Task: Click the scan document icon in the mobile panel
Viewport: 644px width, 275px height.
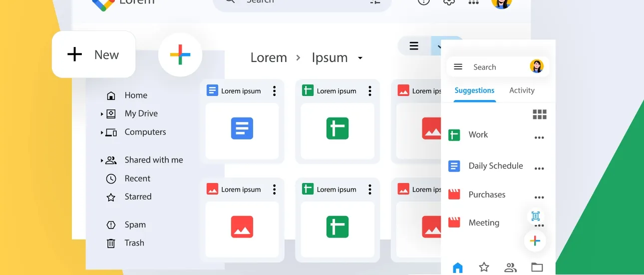Action: pos(536,216)
